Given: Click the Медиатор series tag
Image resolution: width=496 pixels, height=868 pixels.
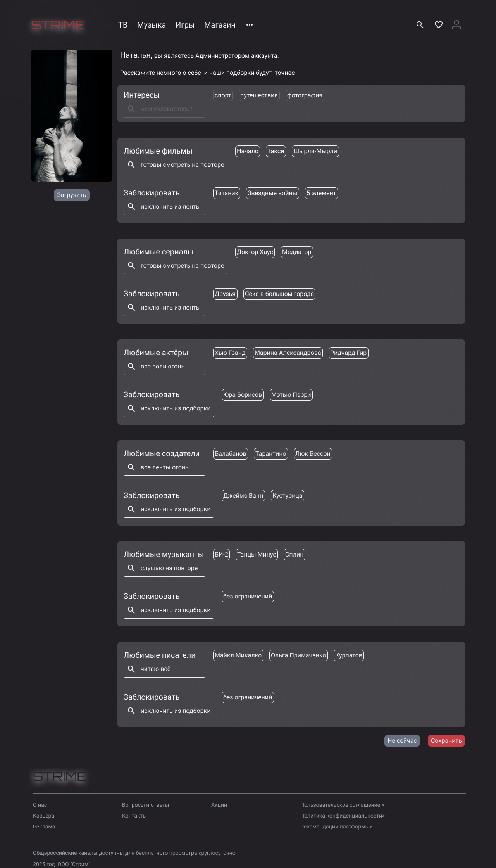Looking at the screenshot, I should click(297, 252).
